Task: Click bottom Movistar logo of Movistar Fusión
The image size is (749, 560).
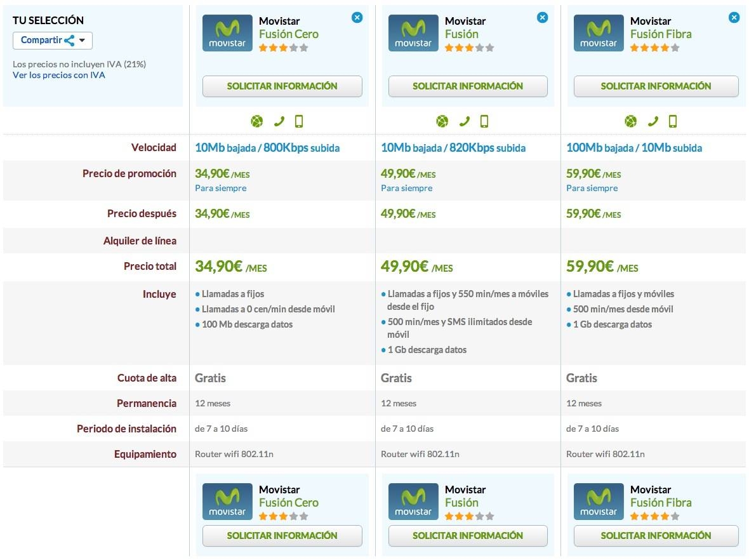Action: pos(413,501)
